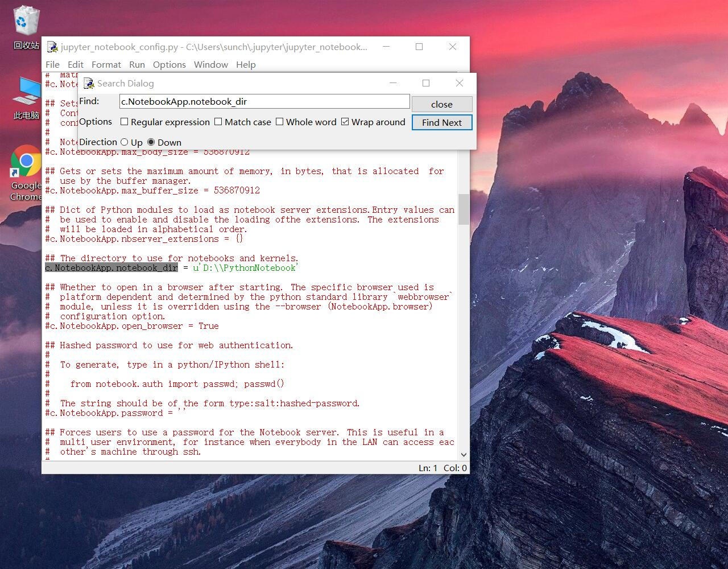Maximize the Search Dialog window
Viewport: 728px width, 569px height.
(425, 83)
